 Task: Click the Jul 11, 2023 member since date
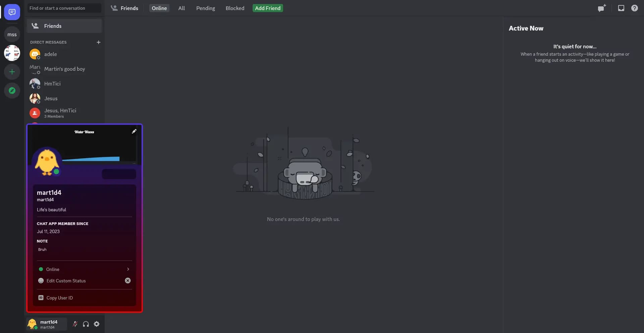[48, 231]
